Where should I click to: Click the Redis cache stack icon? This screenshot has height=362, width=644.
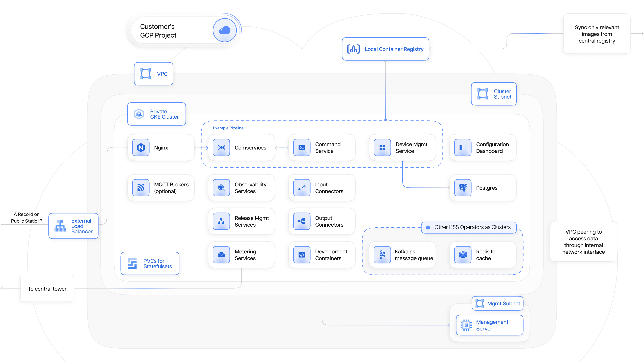[x=463, y=255]
